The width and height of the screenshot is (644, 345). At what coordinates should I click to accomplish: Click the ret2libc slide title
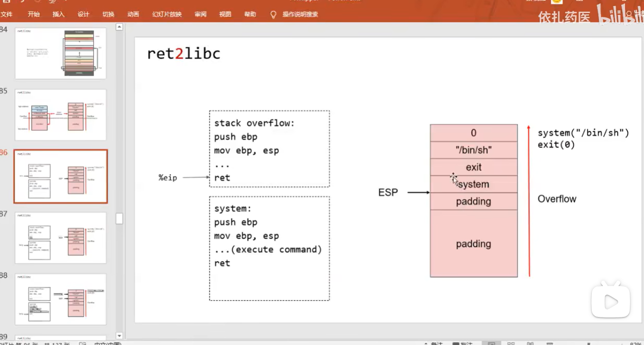184,54
